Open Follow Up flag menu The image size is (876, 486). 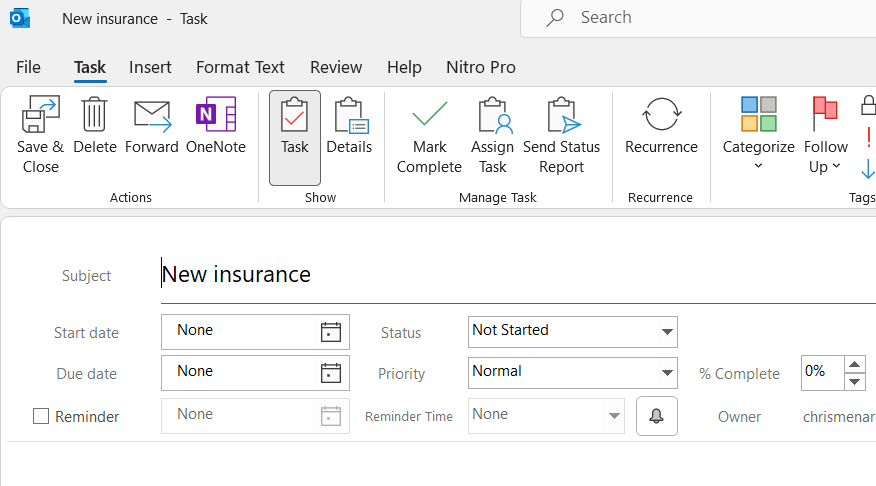pyautogui.click(x=825, y=135)
